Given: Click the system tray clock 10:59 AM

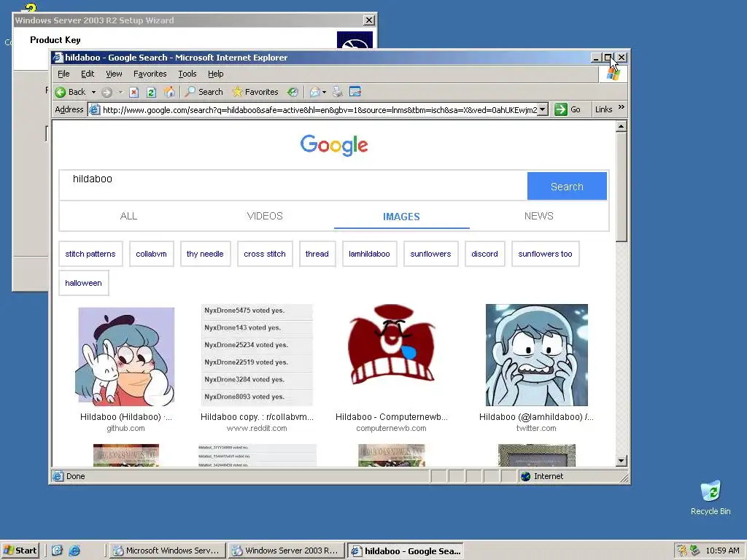Looking at the screenshot, I should (x=723, y=551).
